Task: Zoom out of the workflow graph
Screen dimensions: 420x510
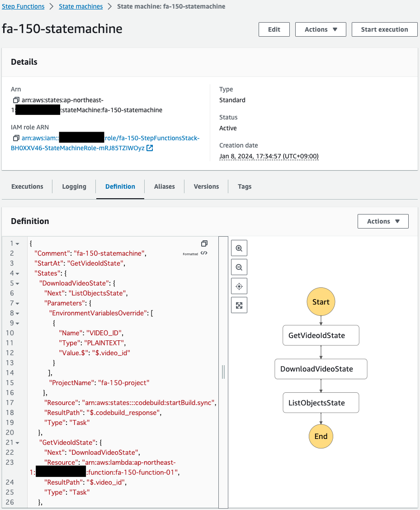Action: pyautogui.click(x=239, y=267)
